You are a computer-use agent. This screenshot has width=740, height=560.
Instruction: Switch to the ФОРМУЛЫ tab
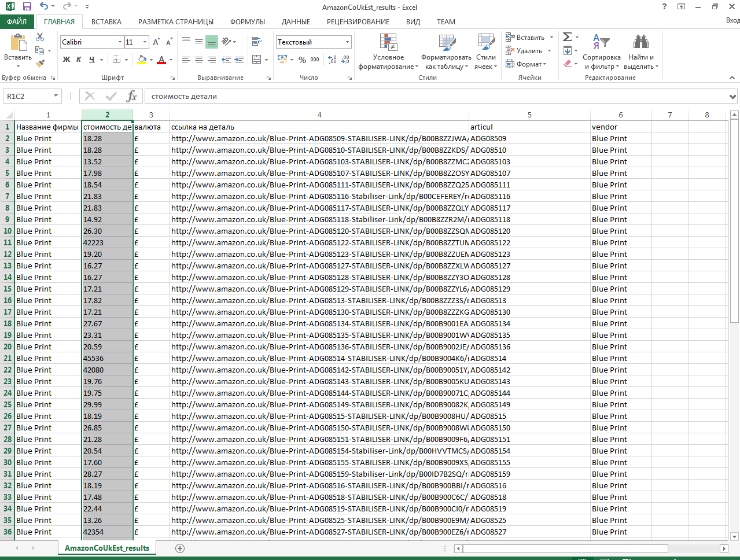coord(248,21)
